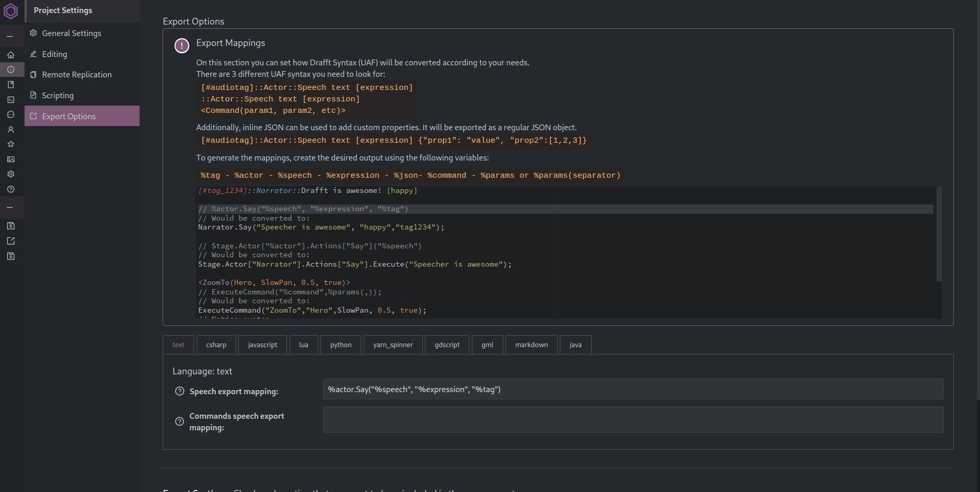Open the image gallery icon in the sidebar
This screenshot has width=980, height=492.
click(11, 159)
